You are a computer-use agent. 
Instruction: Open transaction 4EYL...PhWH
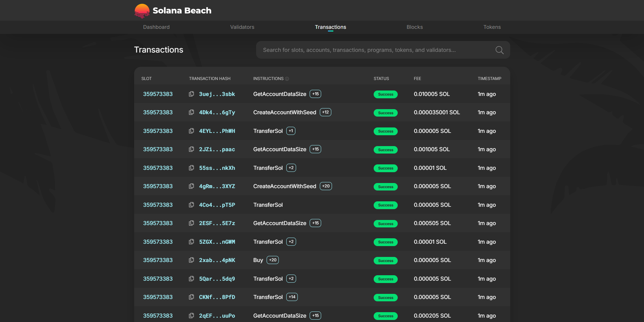click(217, 131)
